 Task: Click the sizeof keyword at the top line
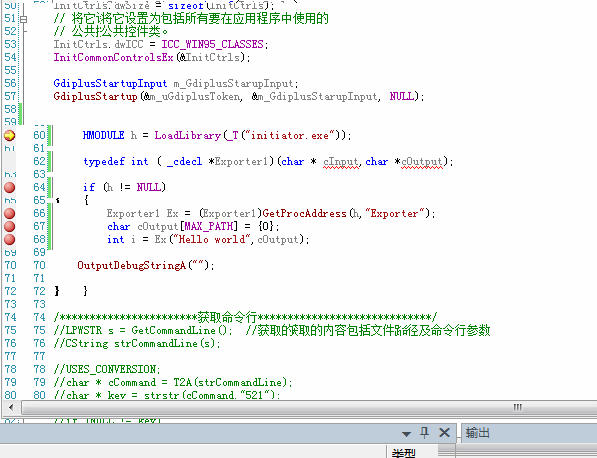185,5
